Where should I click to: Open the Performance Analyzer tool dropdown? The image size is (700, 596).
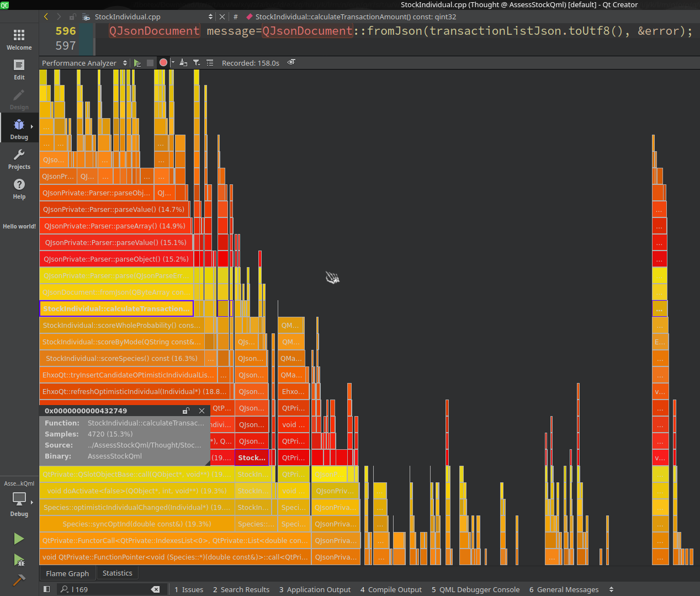tap(84, 63)
